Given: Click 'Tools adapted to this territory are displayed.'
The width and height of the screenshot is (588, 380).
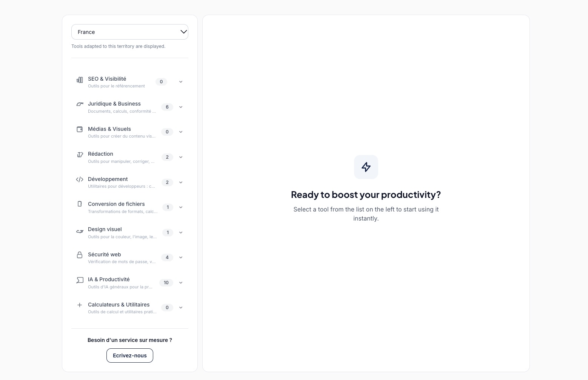Looking at the screenshot, I should pos(119,46).
